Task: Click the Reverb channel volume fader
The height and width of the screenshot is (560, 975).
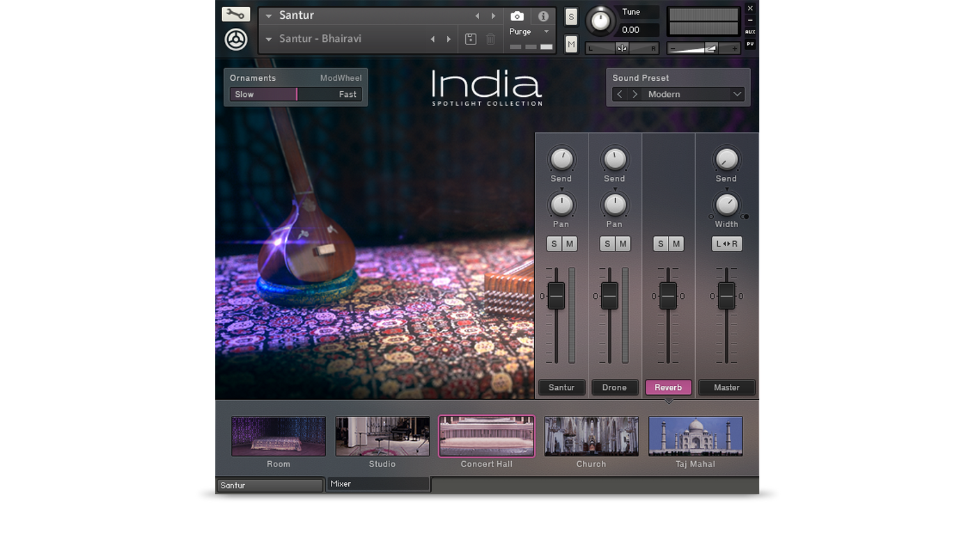Action: pyautogui.click(x=668, y=296)
